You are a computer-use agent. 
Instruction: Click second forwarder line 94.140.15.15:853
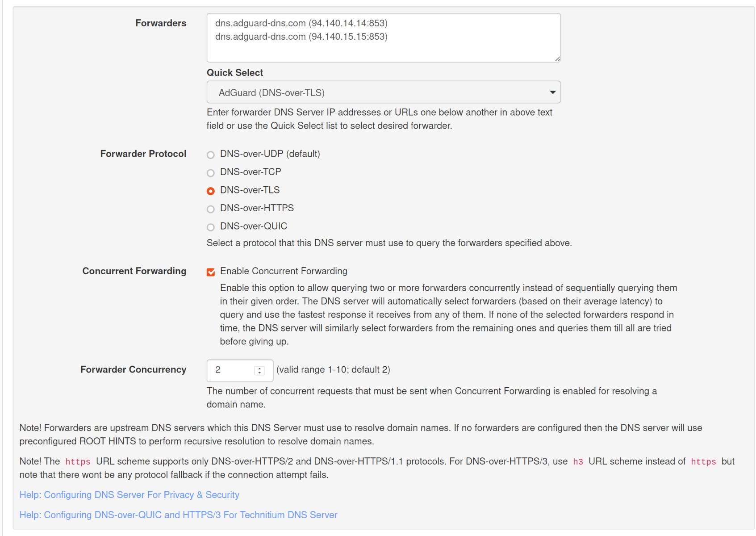pos(301,37)
